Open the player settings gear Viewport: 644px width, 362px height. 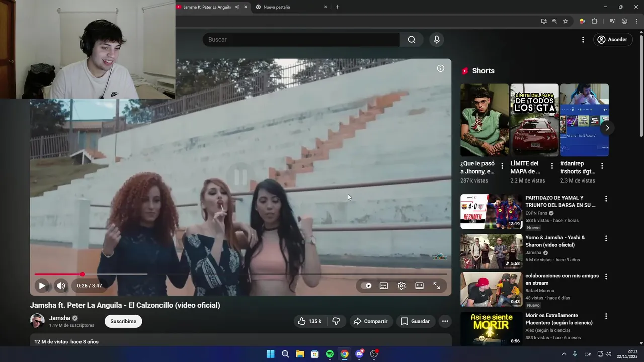(x=401, y=286)
